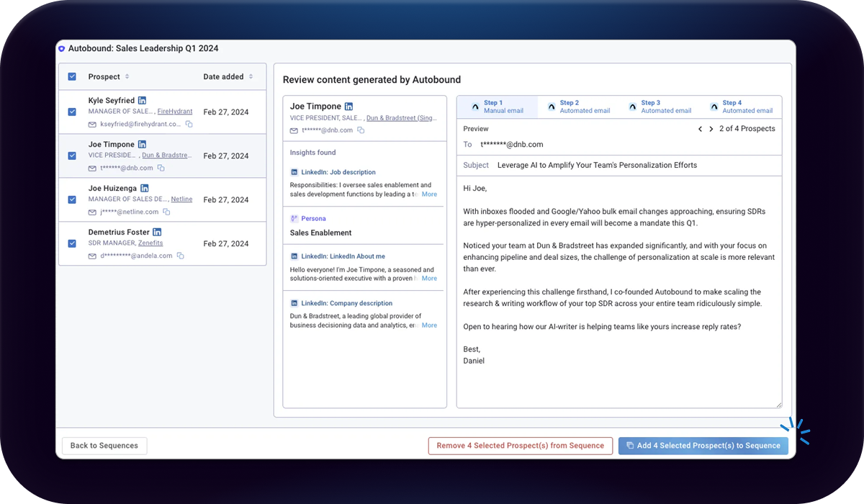Click Step 2 Autobound logo icon
This screenshot has width=864, height=504.
[552, 107]
